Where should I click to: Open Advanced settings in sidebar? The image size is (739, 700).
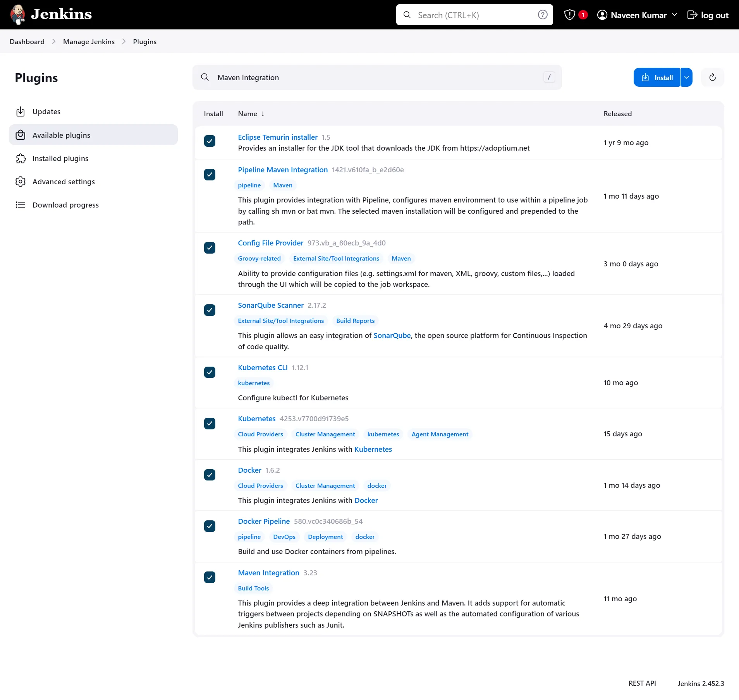pos(93,182)
